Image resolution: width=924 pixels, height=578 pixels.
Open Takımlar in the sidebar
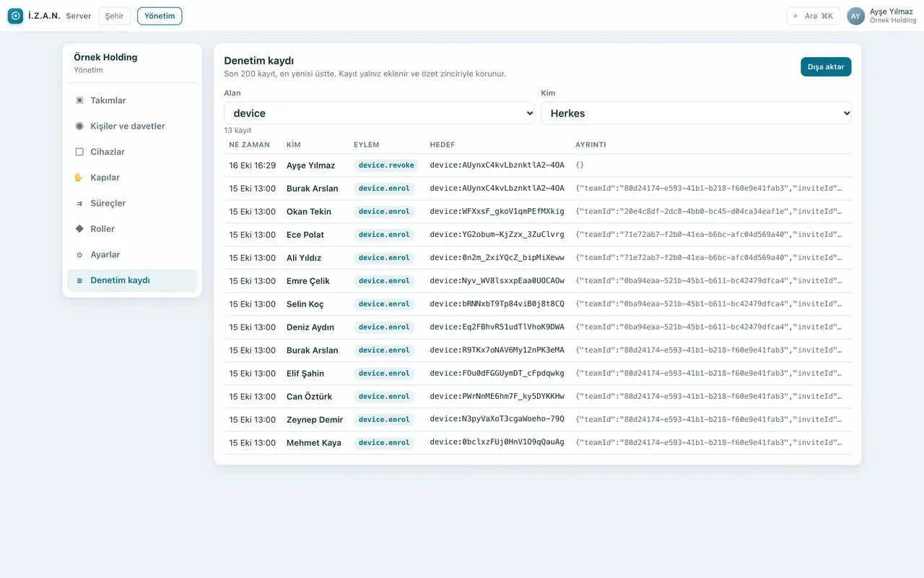coord(132,100)
